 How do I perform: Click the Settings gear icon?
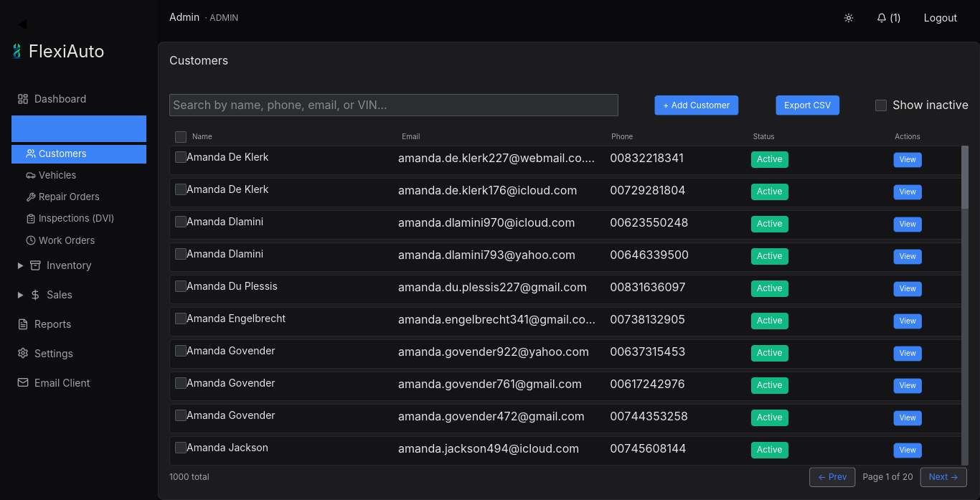pos(23,354)
